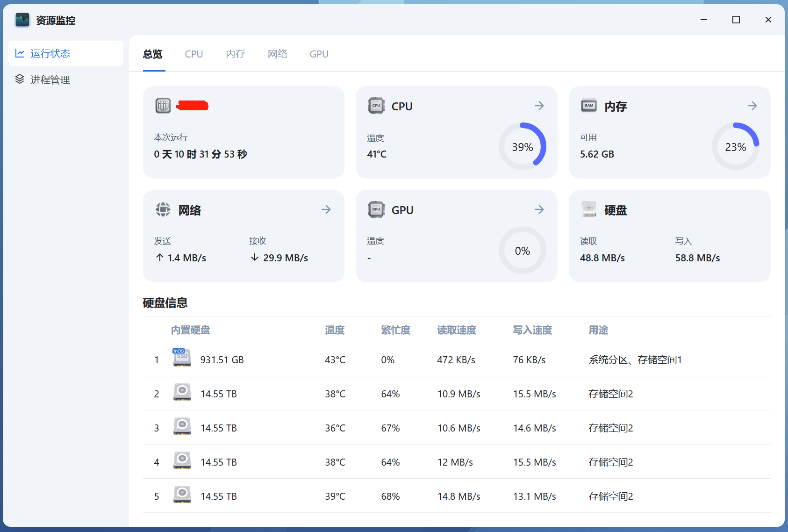Select the 931.51 GB disk capacity

click(222, 360)
